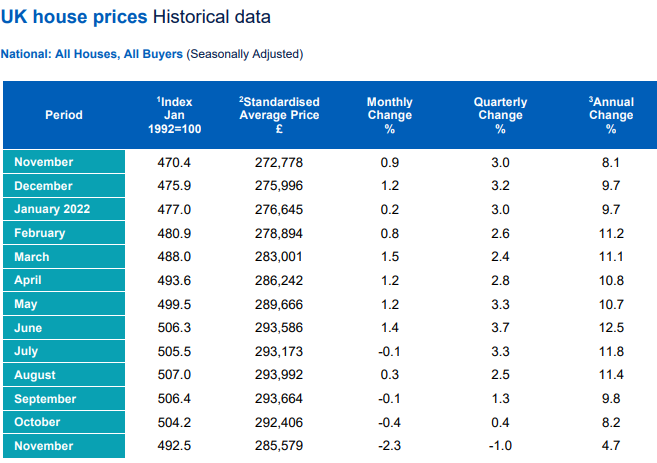Select the Period column header
The height and width of the screenshot is (463, 657).
click(x=64, y=115)
